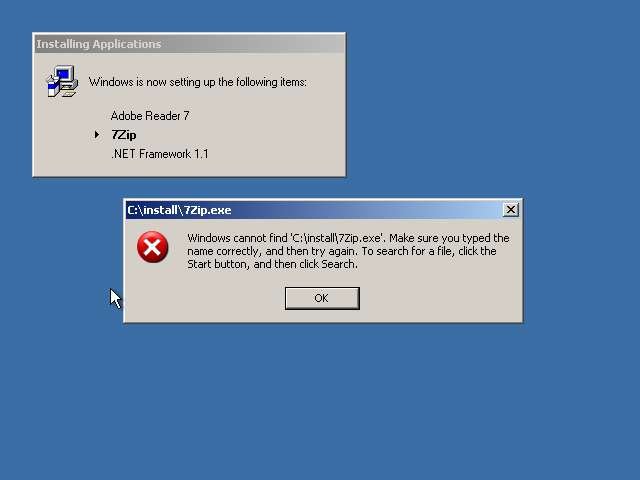Click the blank gray area left of OK button
This screenshot has width=640, height=480.
point(204,298)
